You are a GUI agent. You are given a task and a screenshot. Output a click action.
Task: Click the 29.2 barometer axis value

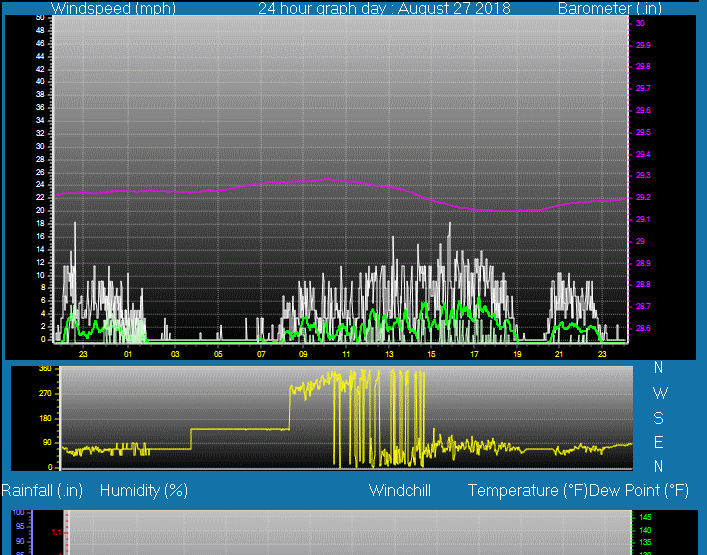coord(643,198)
